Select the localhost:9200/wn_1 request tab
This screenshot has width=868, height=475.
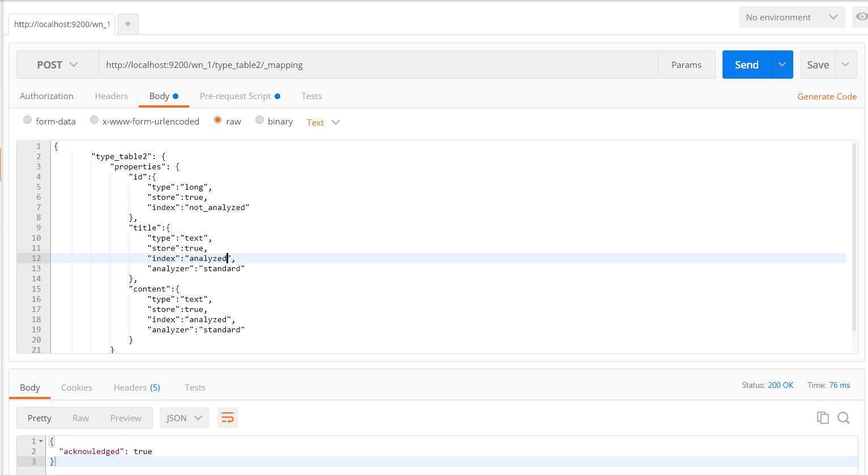coord(62,24)
